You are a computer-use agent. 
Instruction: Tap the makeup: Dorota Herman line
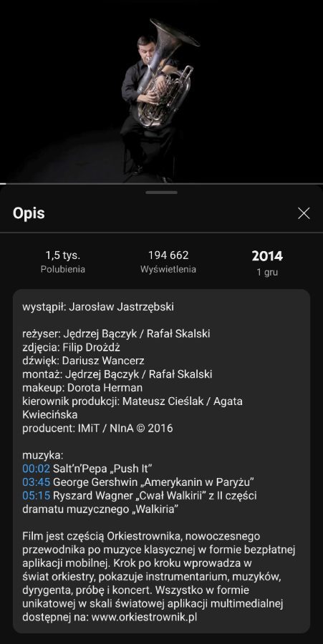click(82, 388)
